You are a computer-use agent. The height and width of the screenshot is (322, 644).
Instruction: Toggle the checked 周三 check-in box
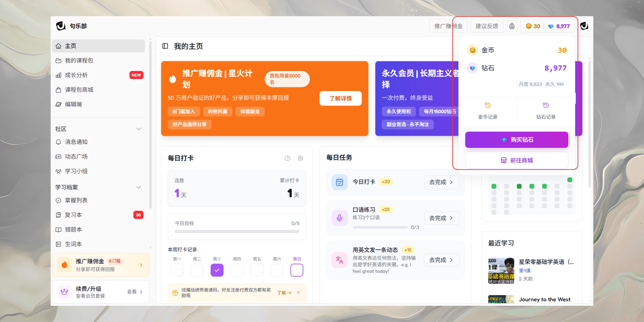(217, 270)
